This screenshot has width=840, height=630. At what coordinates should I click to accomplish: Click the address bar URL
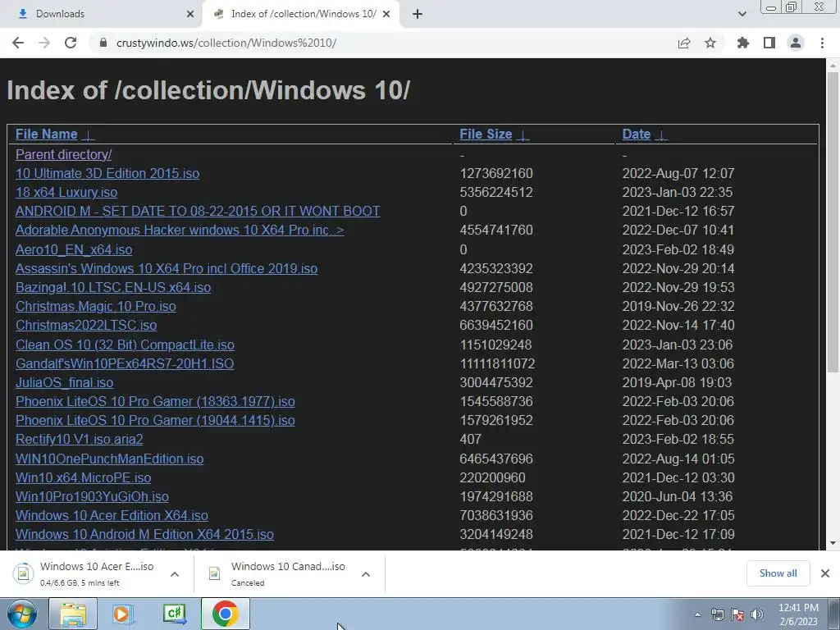(226, 43)
